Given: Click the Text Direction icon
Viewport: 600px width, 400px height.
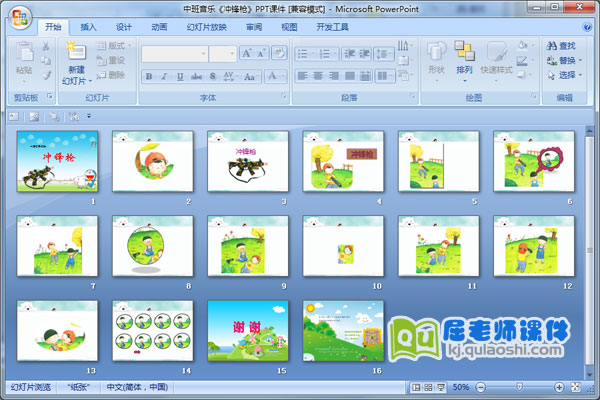Looking at the screenshot, I should [x=405, y=46].
